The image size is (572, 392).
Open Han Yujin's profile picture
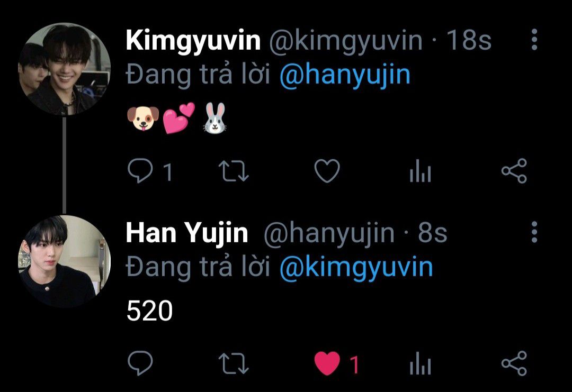64,261
